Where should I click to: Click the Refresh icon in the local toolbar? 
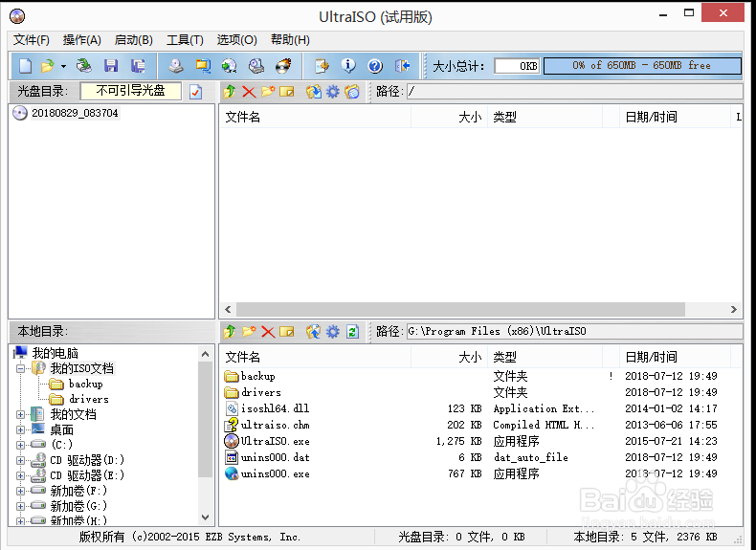click(x=352, y=332)
